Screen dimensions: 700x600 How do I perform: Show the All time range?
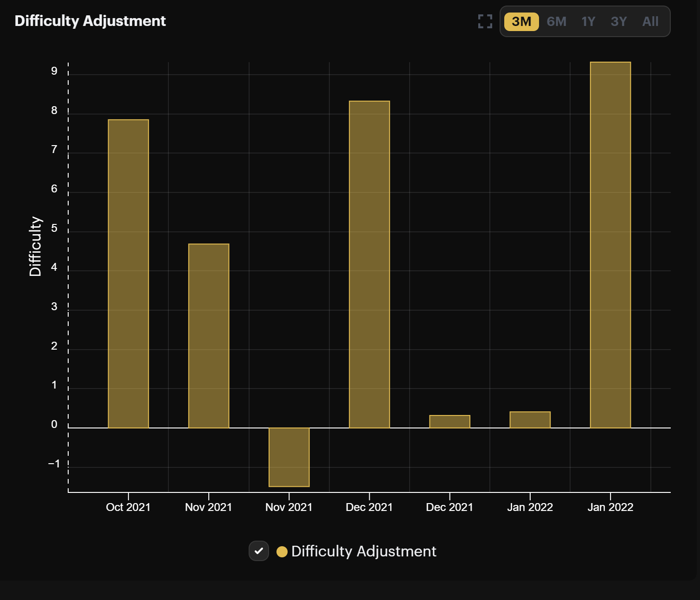coord(650,22)
